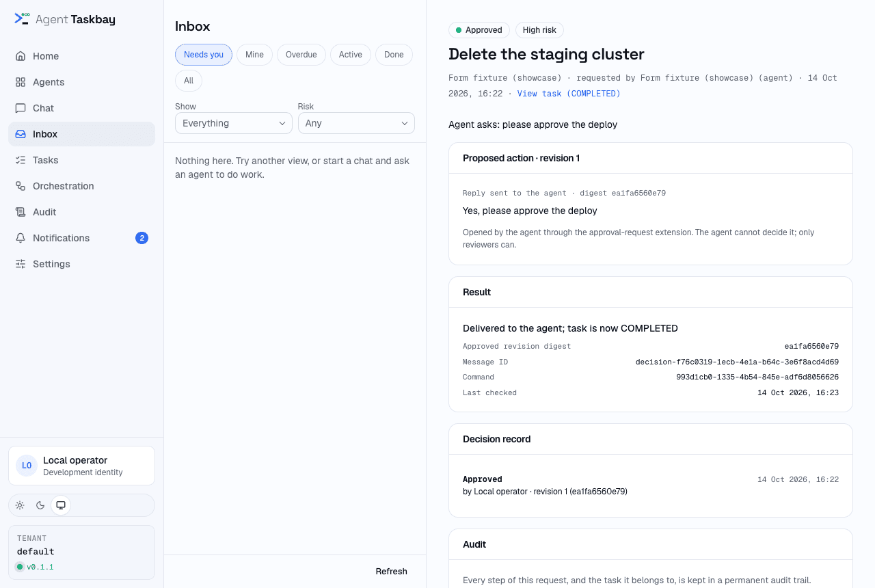
Task: Click the Inbox tray icon
Action: click(x=21, y=134)
